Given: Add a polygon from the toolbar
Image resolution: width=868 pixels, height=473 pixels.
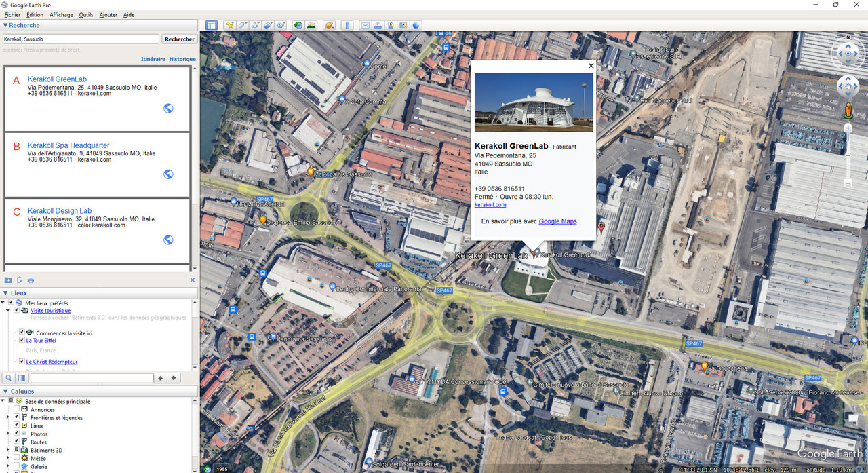Looking at the screenshot, I should [242, 25].
